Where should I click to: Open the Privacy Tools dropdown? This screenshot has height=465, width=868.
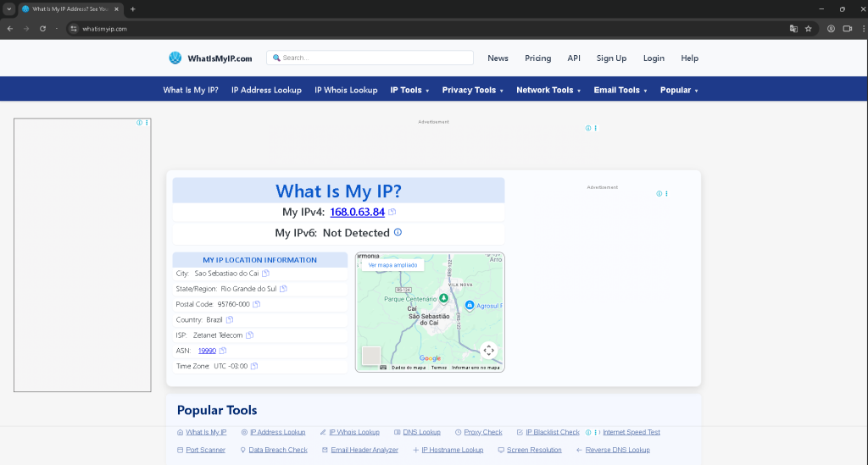[472, 90]
